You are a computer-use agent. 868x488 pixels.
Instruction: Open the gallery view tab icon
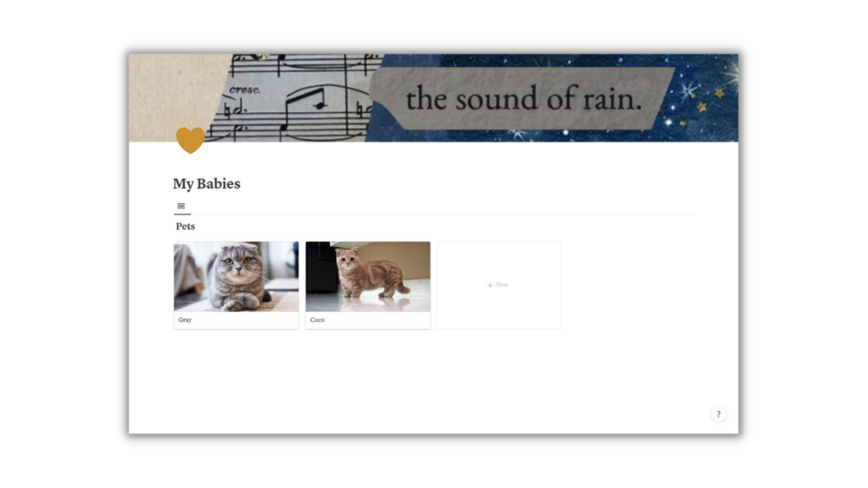coord(181,206)
